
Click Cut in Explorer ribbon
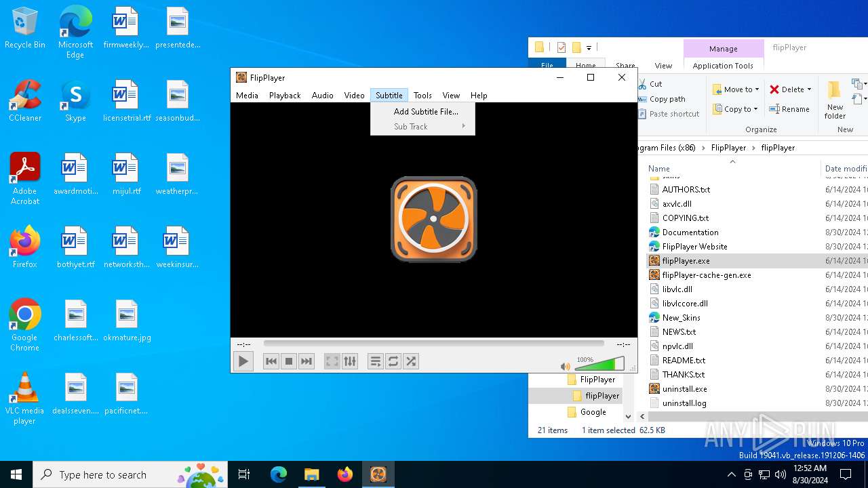click(650, 84)
